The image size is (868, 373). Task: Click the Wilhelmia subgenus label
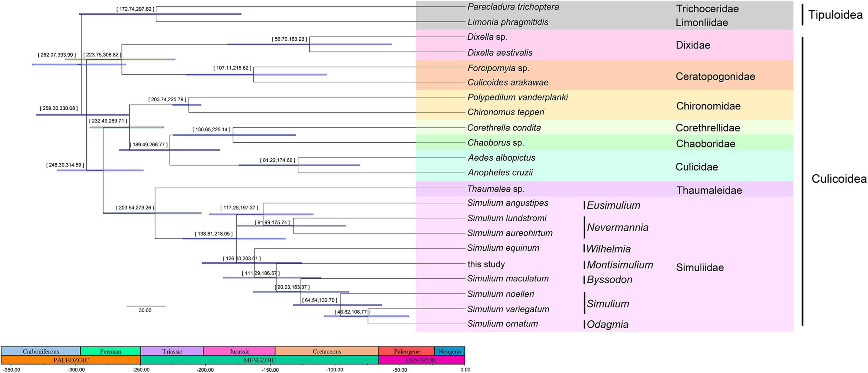pyautogui.click(x=609, y=249)
